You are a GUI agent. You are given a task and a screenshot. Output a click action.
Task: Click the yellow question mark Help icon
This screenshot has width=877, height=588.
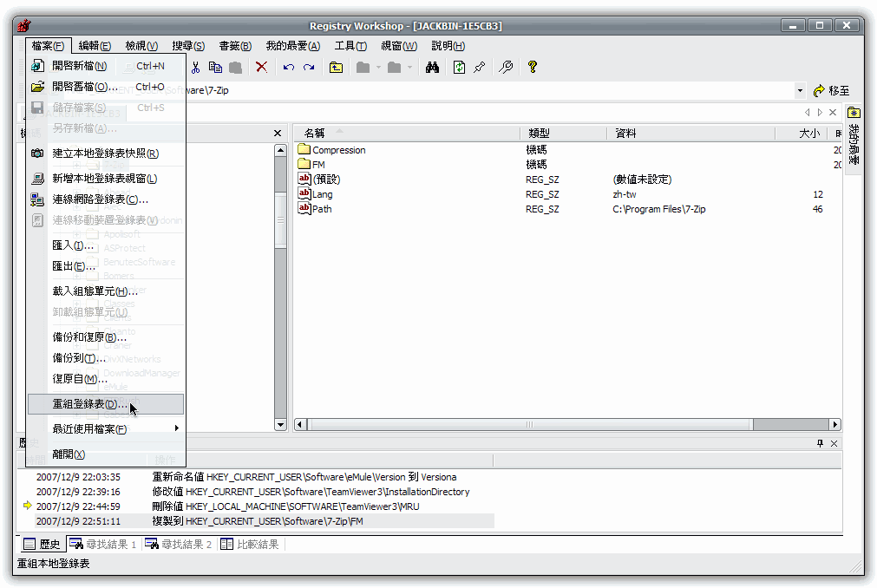pyautogui.click(x=532, y=67)
